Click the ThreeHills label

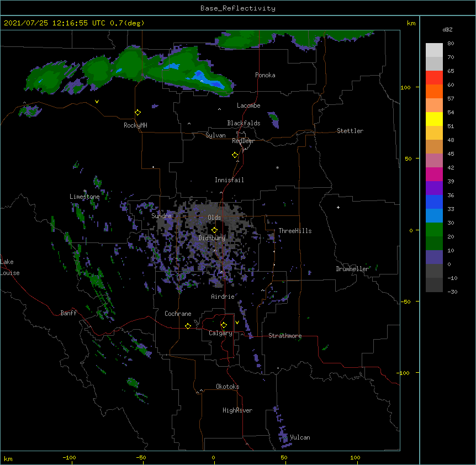295,231
